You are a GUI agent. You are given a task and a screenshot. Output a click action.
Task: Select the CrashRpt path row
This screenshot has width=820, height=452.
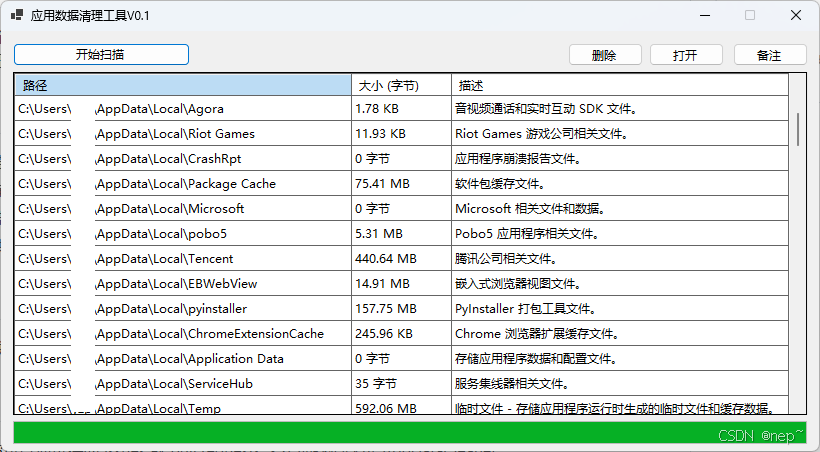coord(183,159)
